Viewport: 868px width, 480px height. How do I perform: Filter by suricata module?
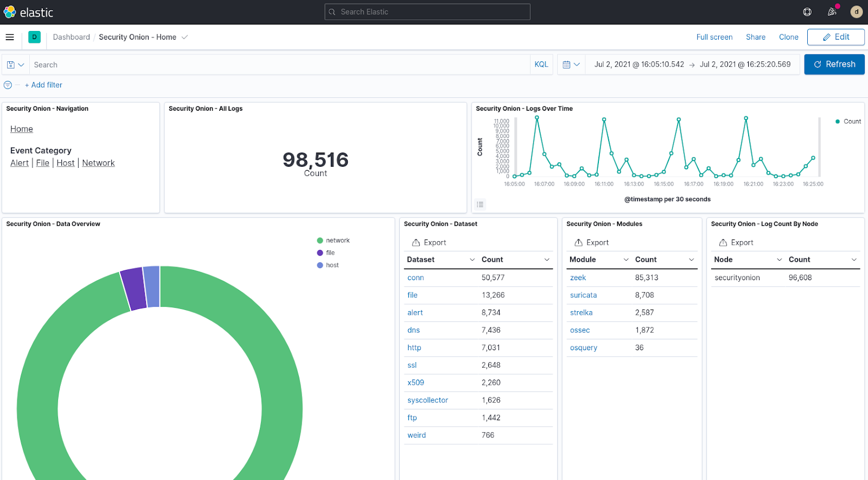click(583, 295)
